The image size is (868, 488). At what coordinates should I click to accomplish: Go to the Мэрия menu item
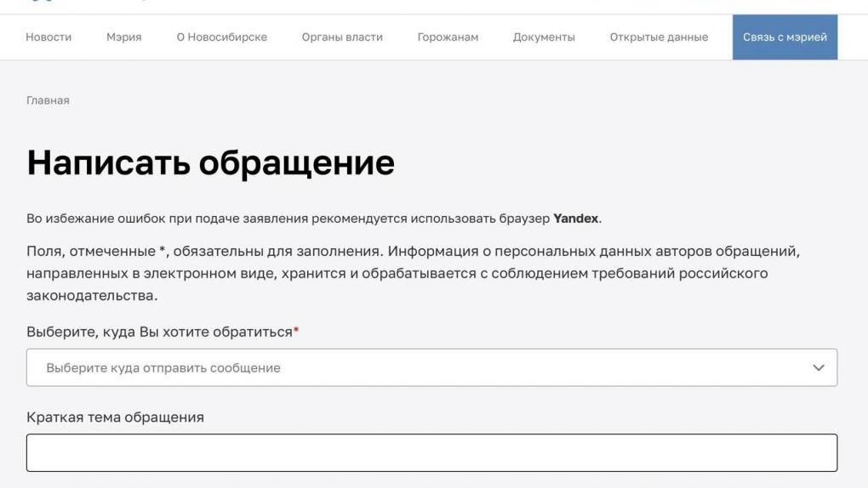[x=123, y=37]
